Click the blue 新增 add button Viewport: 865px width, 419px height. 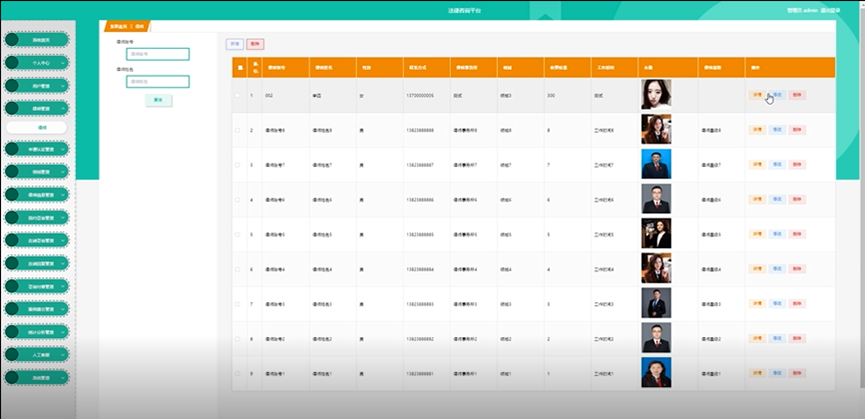pyautogui.click(x=234, y=44)
